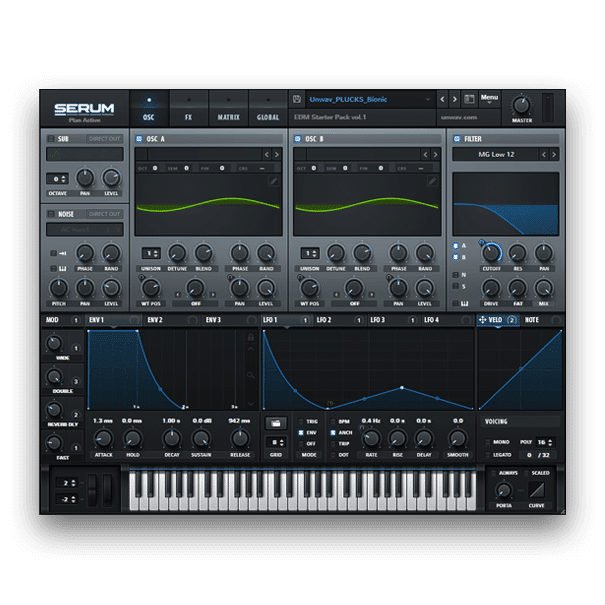Viewport: 605px width, 605px height.
Task: Toggle OSC B on/off switch
Action: pos(298,139)
